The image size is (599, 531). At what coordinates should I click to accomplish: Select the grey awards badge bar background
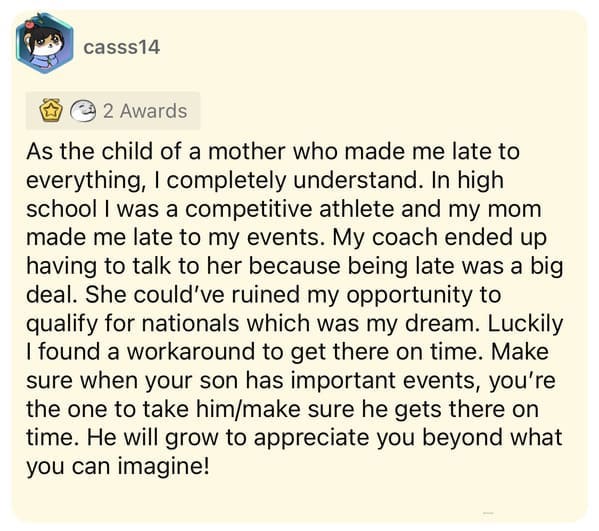[x=113, y=111]
